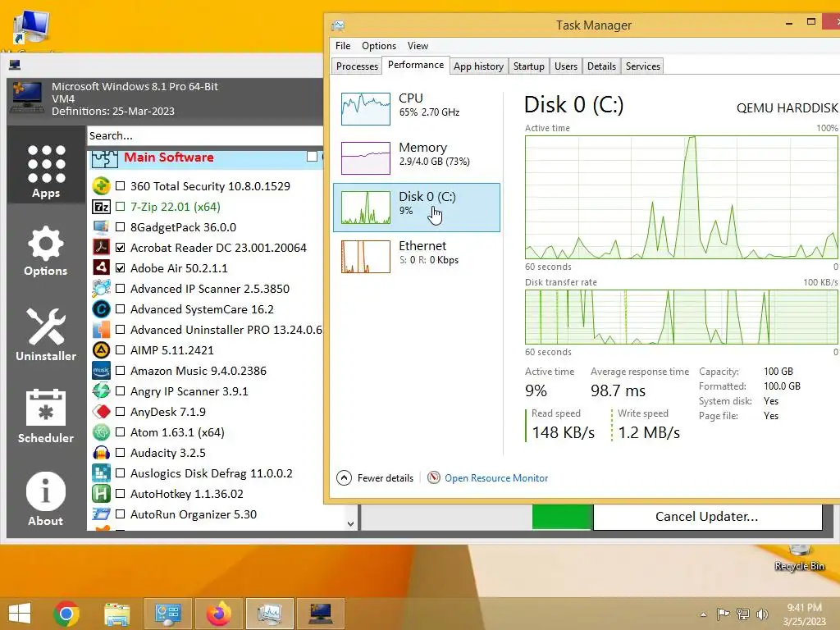Open Chrome from the taskbar

(x=66, y=614)
